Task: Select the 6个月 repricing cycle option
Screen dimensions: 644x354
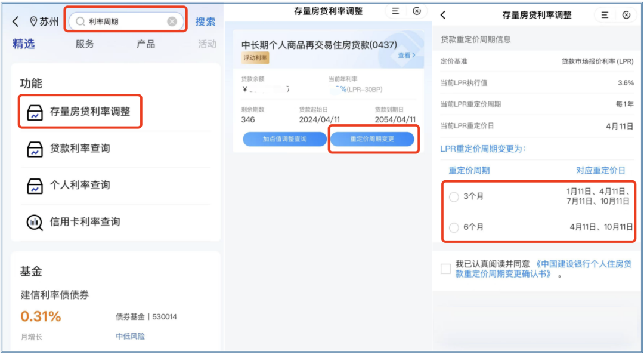Action: [x=454, y=227]
